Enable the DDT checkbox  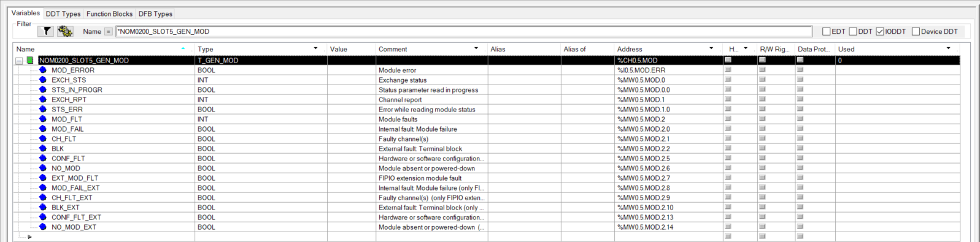coord(853,31)
